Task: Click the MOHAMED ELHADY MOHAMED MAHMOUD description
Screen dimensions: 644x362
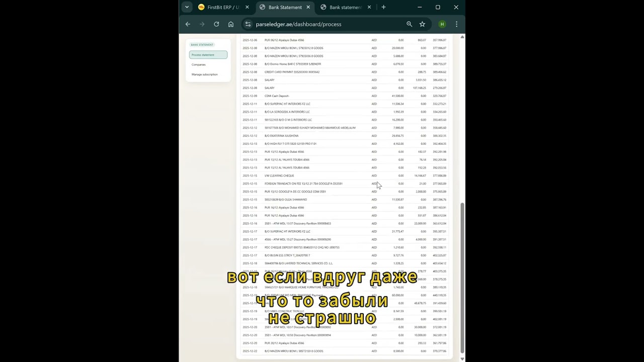Action: click(310, 128)
